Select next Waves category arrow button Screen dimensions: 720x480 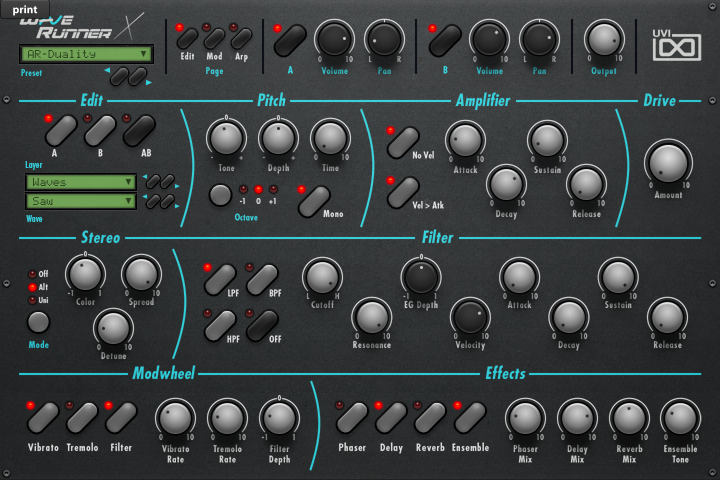click(168, 181)
